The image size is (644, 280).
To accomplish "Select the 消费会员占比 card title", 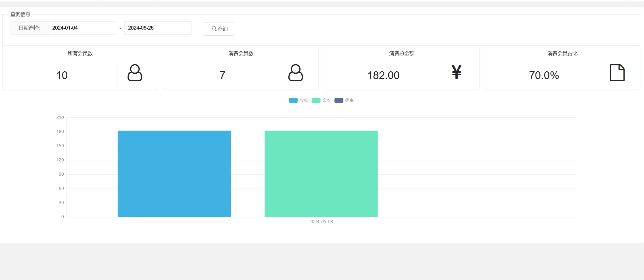I will pyautogui.click(x=562, y=53).
